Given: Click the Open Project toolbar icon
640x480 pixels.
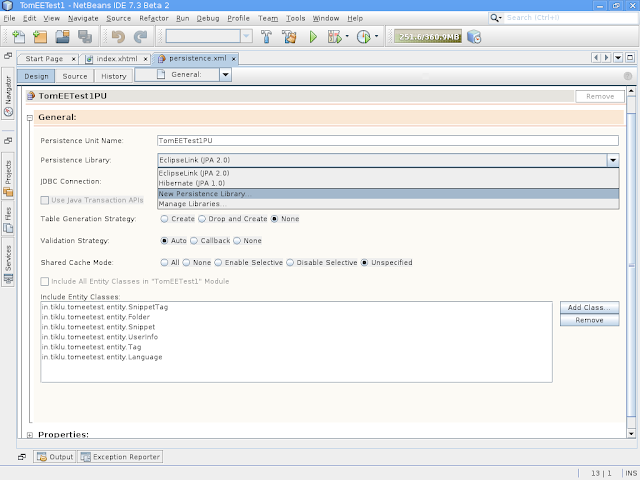Looking at the screenshot, I should tap(62, 37).
